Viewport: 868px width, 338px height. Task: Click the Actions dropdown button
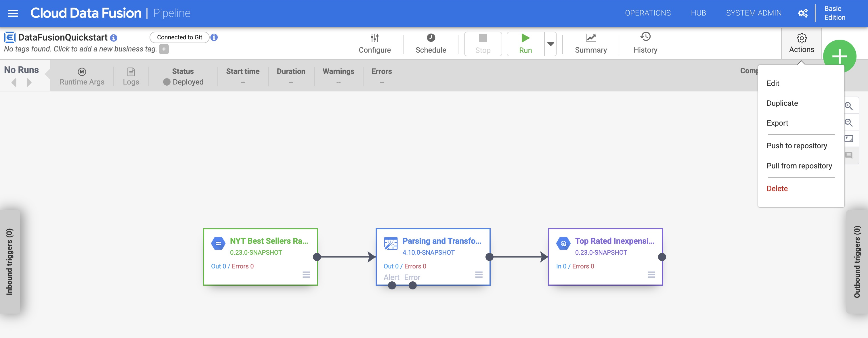(x=802, y=43)
